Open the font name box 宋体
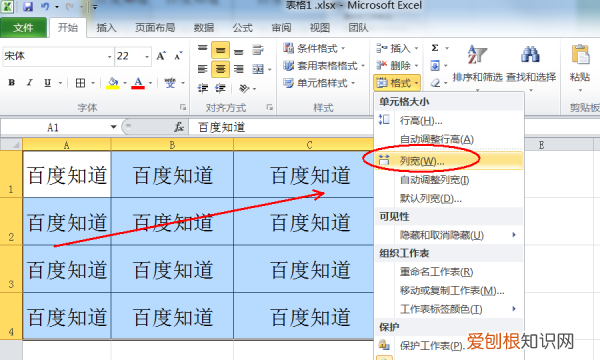The width and height of the screenshot is (600, 360). [x=58, y=56]
